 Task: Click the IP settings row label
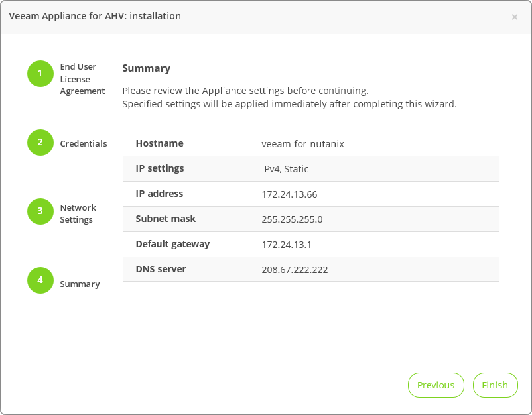(160, 168)
